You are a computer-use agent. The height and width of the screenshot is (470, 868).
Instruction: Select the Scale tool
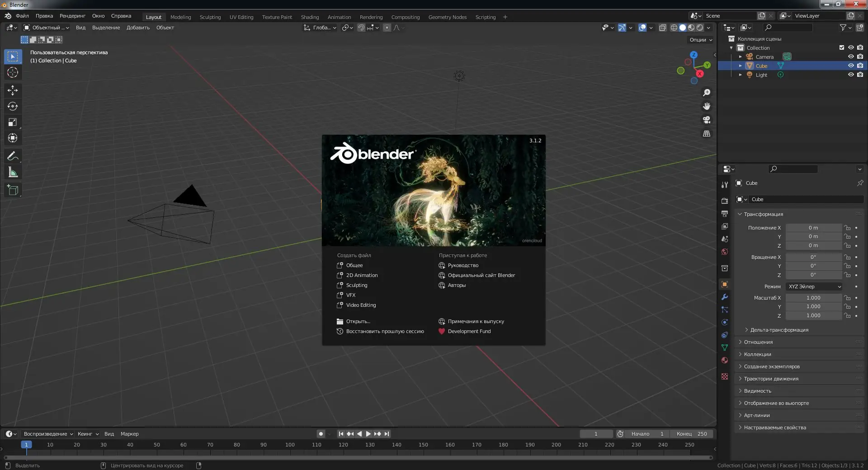tap(13, 122)
